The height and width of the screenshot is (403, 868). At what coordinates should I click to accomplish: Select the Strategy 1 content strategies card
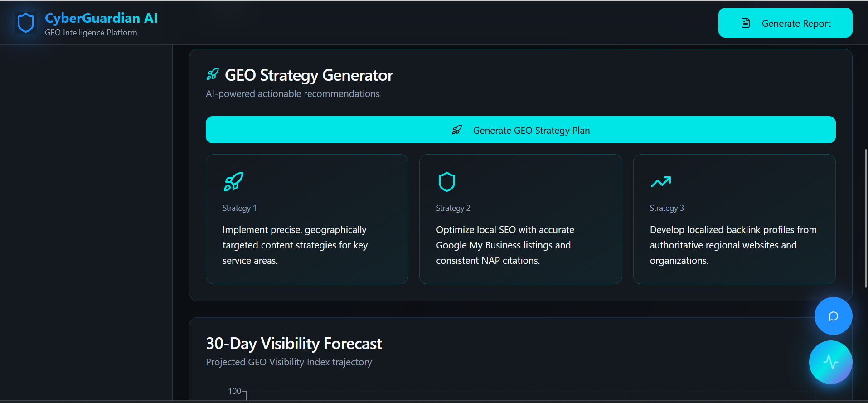point(307,219)
